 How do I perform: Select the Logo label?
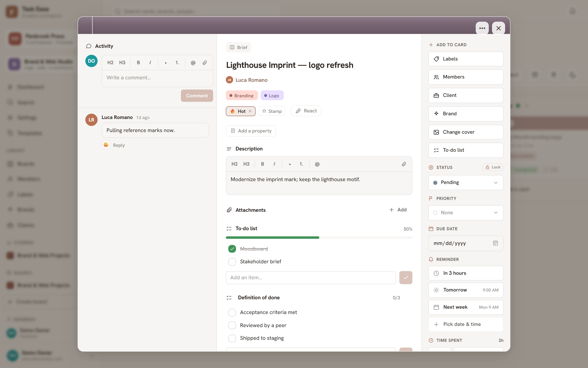[272, 95]
